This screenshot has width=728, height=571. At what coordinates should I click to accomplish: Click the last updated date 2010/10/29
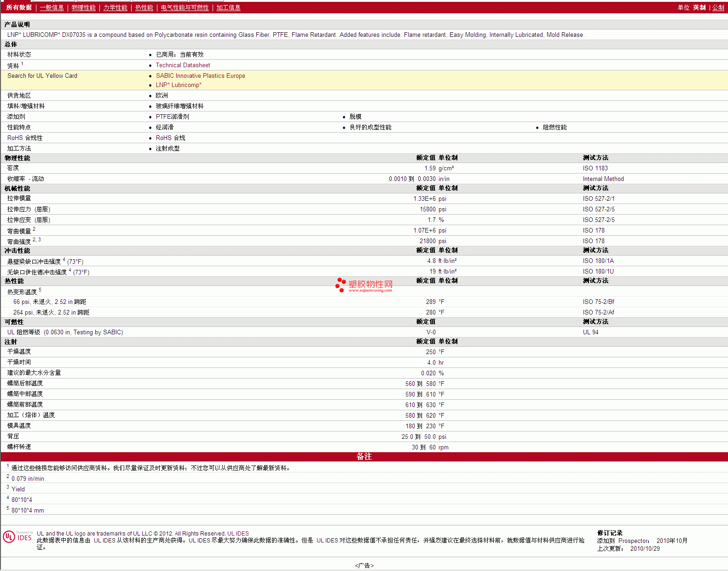pyautogui.click(x=645, y=549)
